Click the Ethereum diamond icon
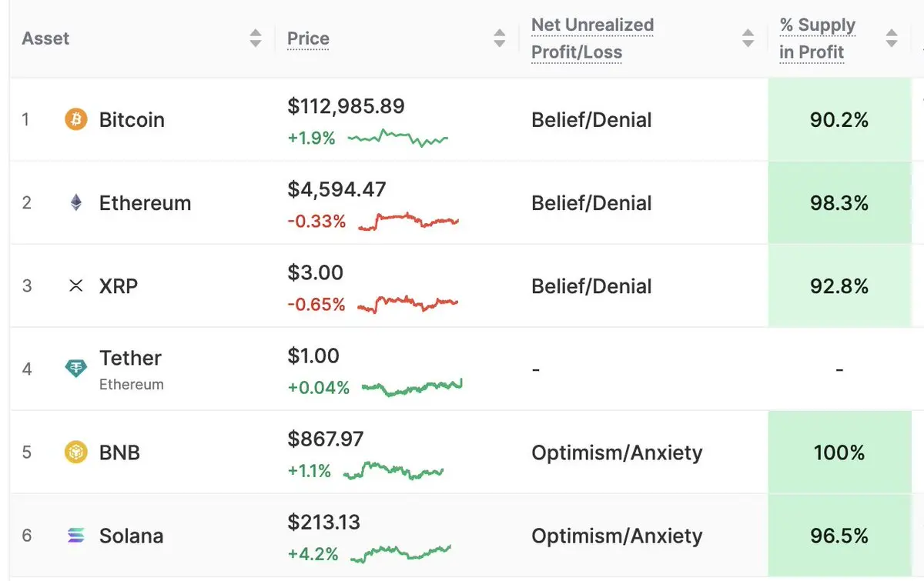The width and height of the screenshot is (924, 581). [76, 203]
